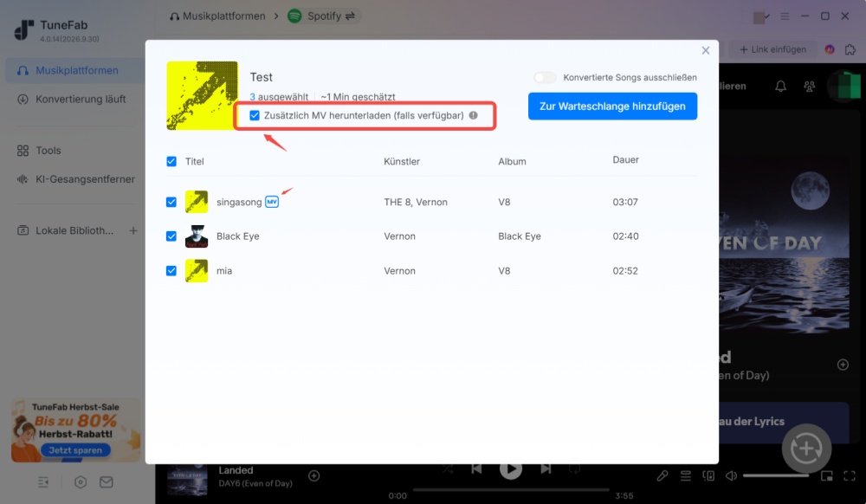Click the Test playlist cover image
The image size is (866, 504).
202,95
